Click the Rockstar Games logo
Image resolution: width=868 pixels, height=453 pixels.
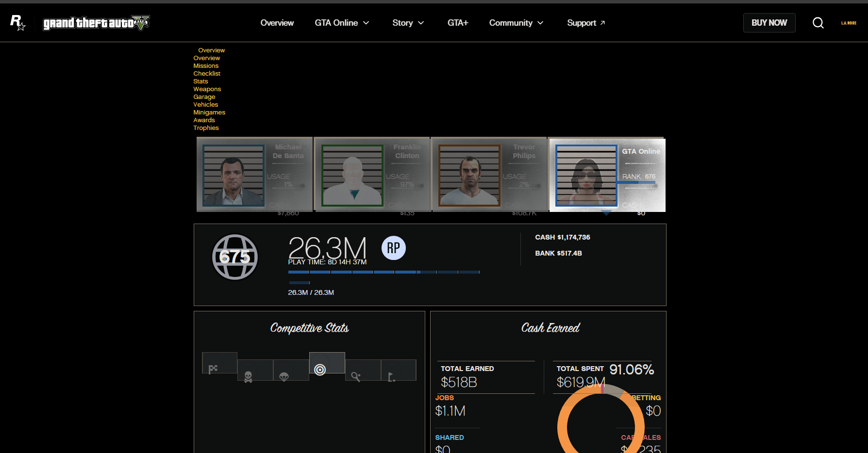[x=18, y=23]
